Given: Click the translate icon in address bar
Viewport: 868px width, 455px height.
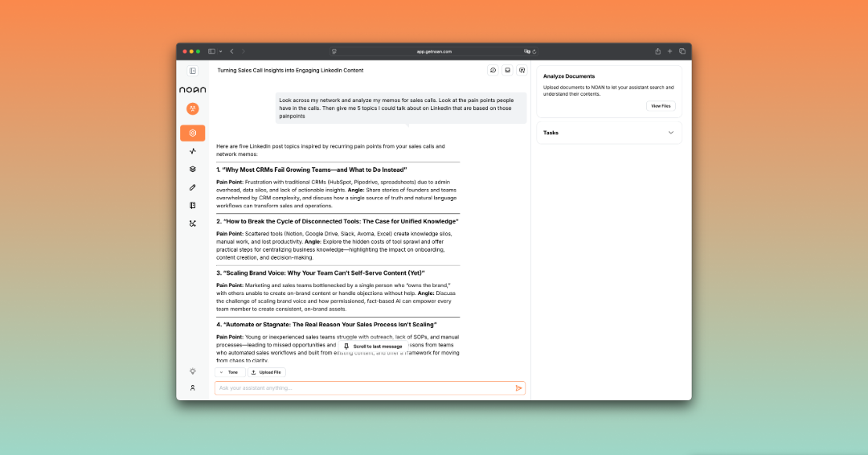Looking at the screenshot, I should point(527,51).
